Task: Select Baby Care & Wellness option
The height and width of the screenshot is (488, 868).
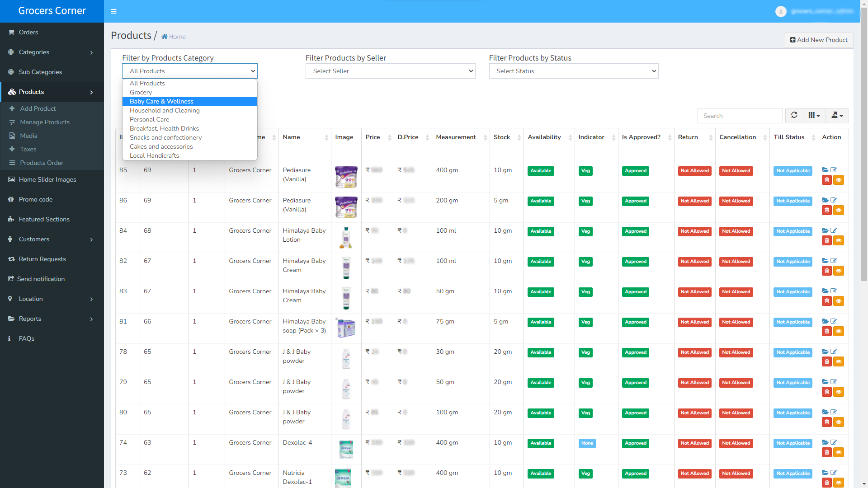Action: [161, 102]
